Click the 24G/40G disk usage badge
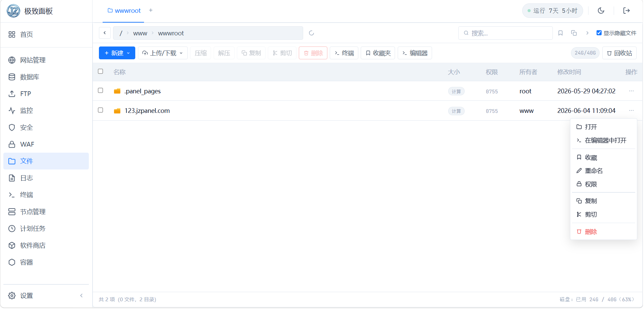The image size is (644, 309). click(x=585, y=53)
